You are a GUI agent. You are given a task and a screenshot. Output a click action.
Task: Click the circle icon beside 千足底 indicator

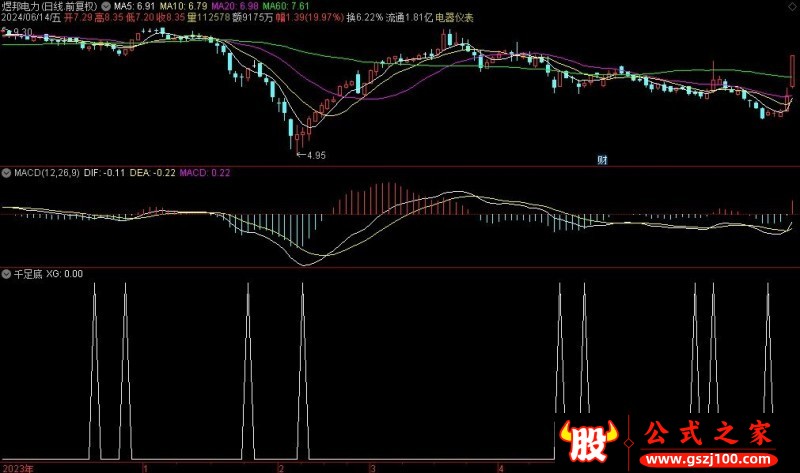click(7, 273)
